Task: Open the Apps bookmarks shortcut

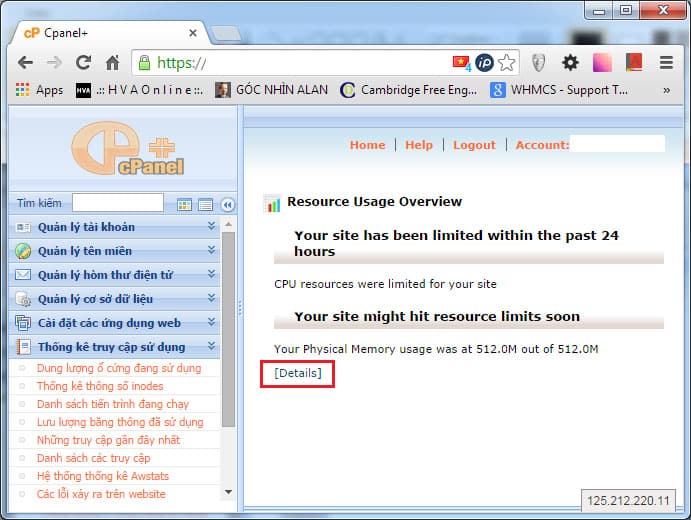Action: [39, 90]
